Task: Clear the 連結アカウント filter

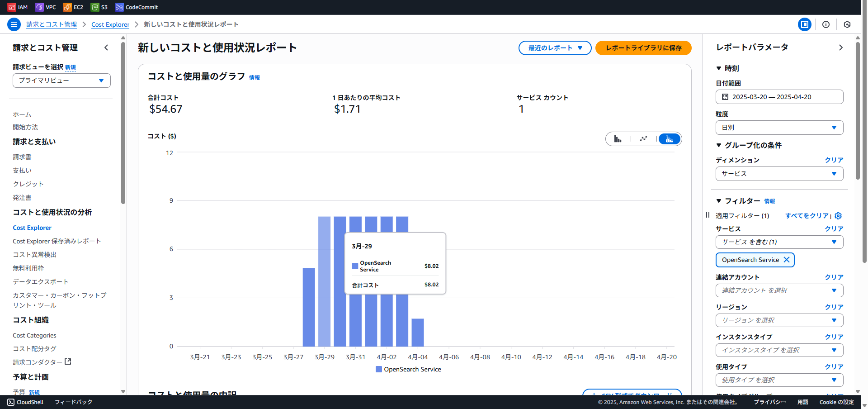Action: [x=834, y=277]
